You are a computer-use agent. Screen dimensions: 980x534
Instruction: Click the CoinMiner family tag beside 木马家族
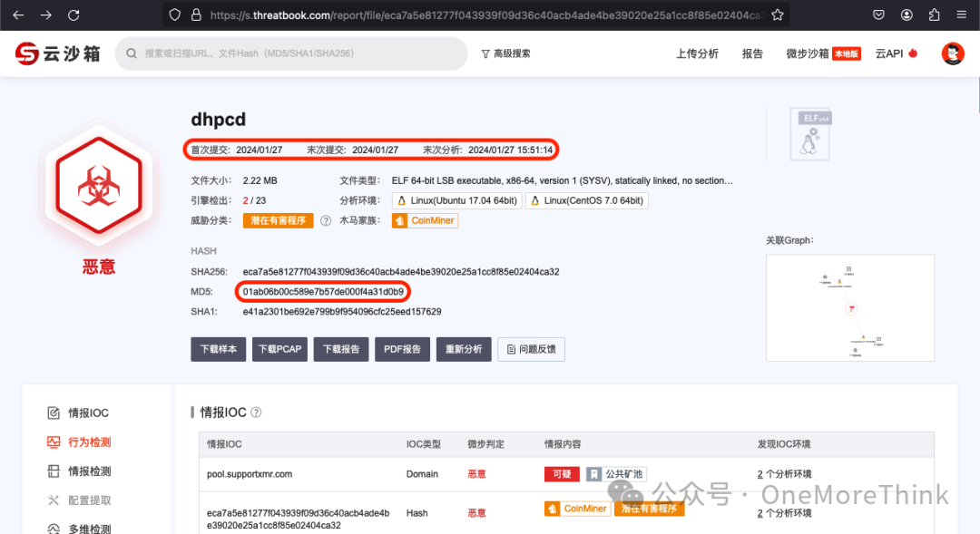(425, 220)
